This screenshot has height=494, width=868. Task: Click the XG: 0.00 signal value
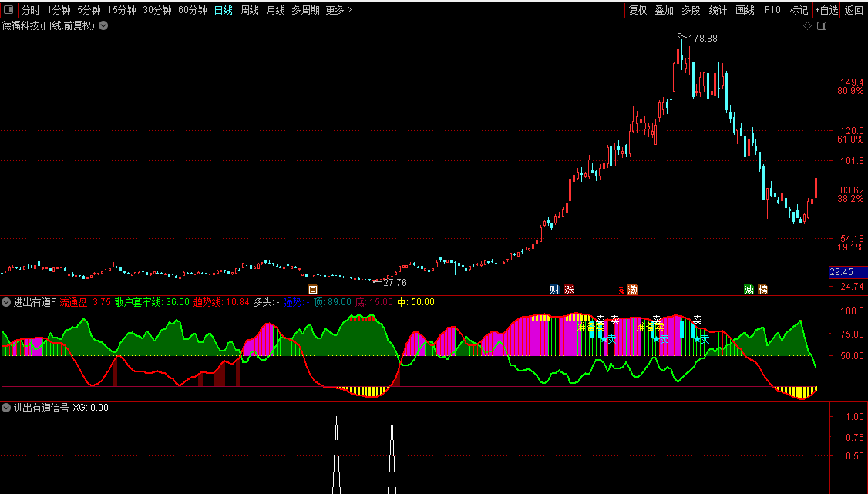(x=90, y=408)
